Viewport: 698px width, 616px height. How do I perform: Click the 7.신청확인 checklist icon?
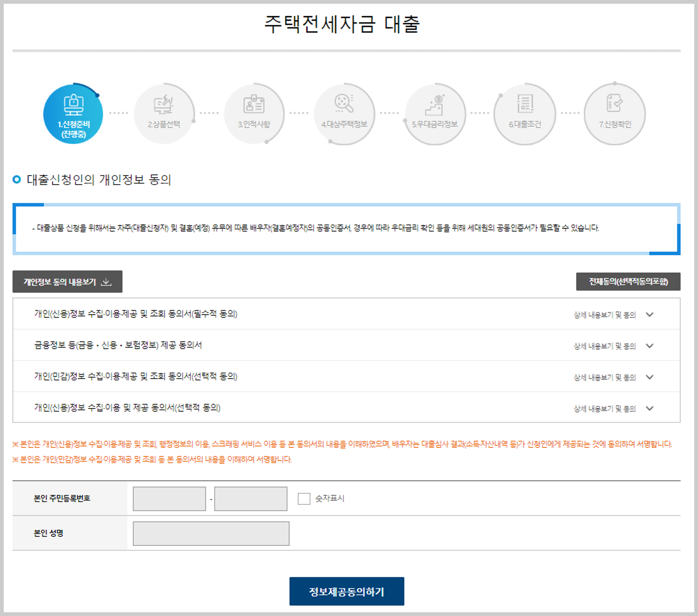615,103
